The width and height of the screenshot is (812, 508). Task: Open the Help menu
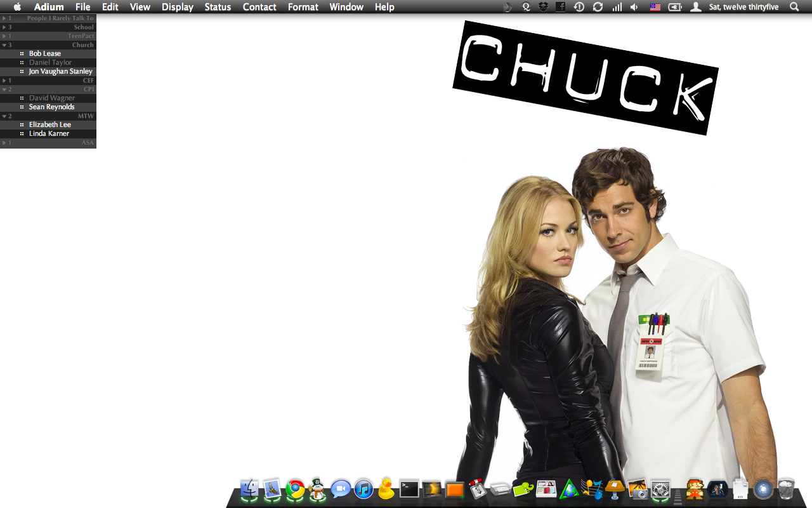[384, 7]
